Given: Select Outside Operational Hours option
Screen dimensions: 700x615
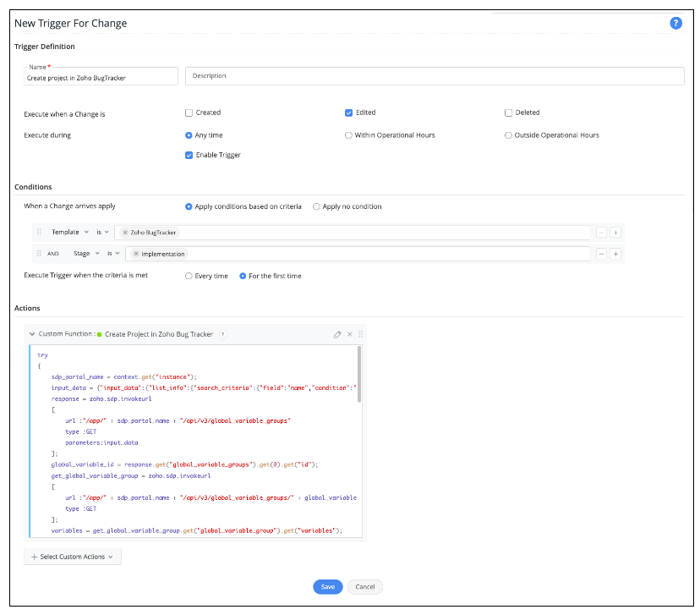Looking at the screenshot, I should pyautogui.click(x=508, y=135).
